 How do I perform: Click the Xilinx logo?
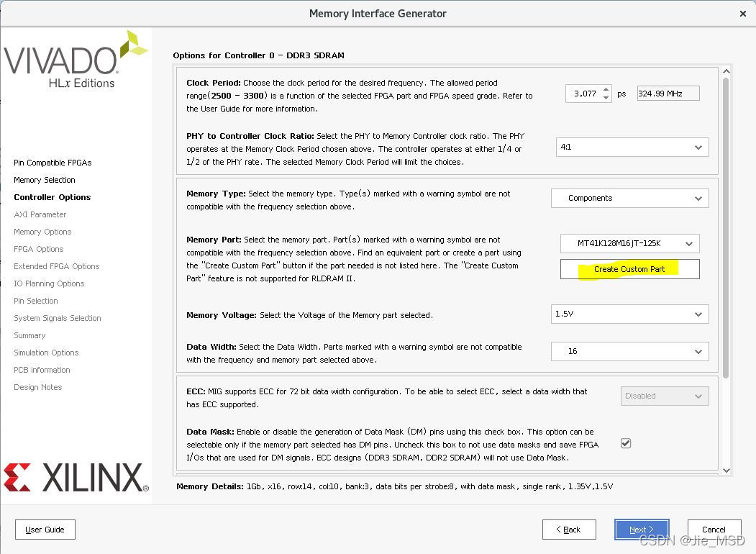(76, 477)
